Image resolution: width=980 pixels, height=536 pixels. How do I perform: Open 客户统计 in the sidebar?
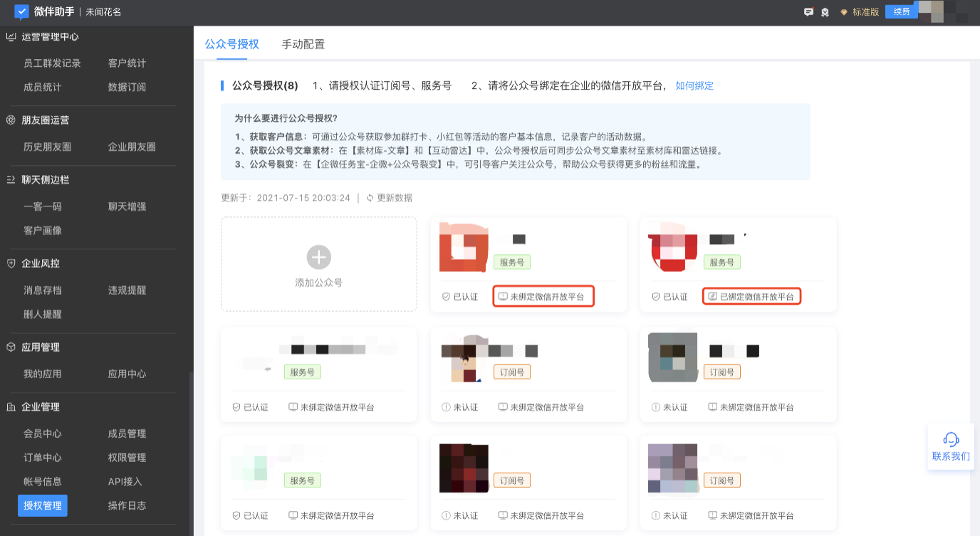(x=127, y=63)
